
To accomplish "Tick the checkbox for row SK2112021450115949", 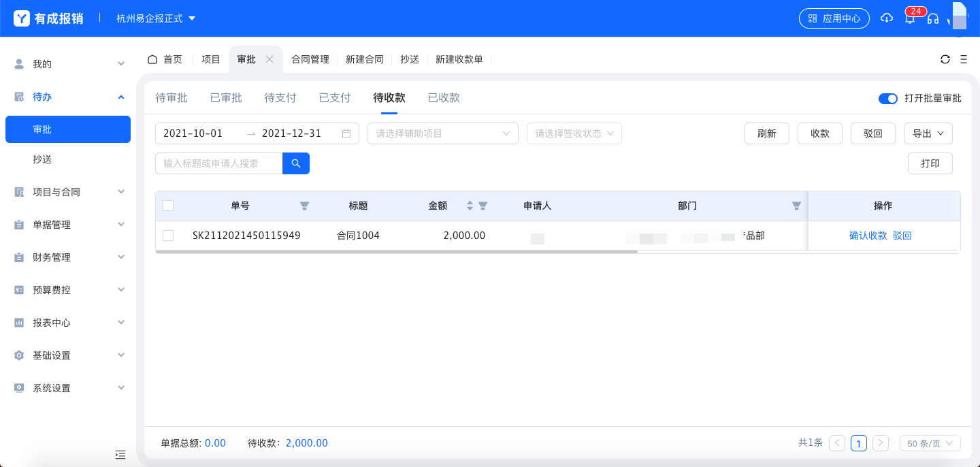I will coord(168,236).
